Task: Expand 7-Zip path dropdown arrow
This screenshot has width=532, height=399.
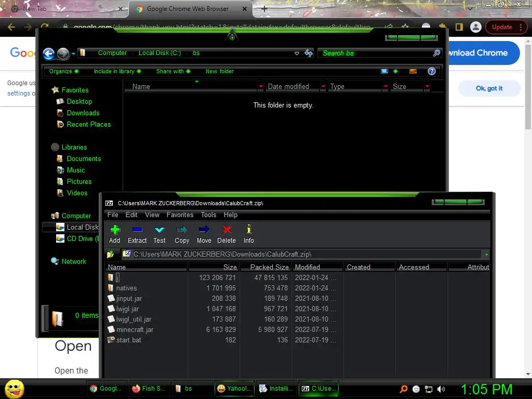Action: [486, 254]
